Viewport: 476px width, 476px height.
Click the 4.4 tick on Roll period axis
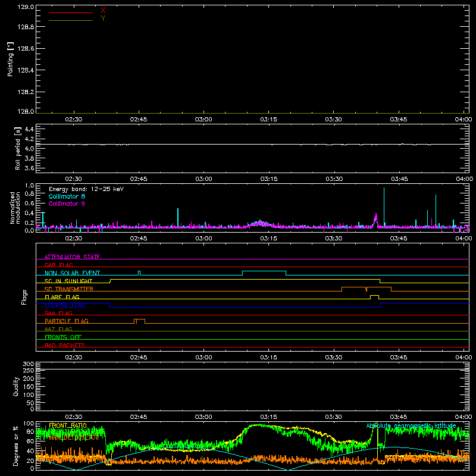coord(29,129)
